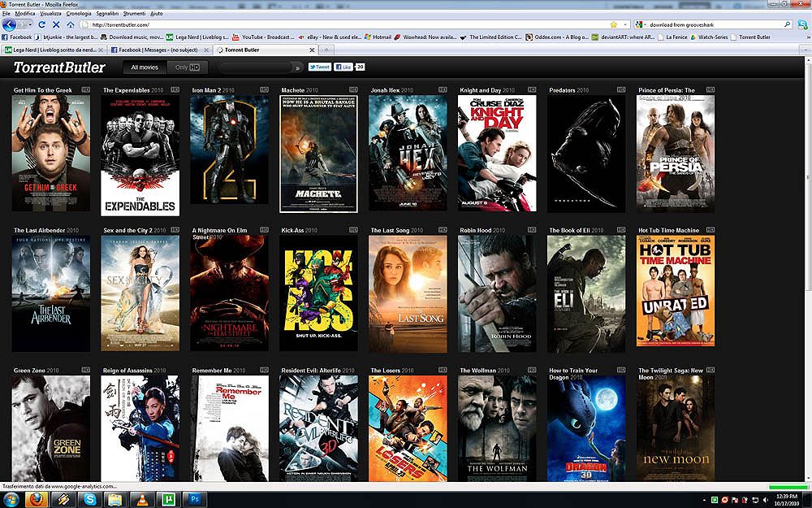Open the Windows Start menu
This screenshot has width=812, height=508.
coord(11,500)
